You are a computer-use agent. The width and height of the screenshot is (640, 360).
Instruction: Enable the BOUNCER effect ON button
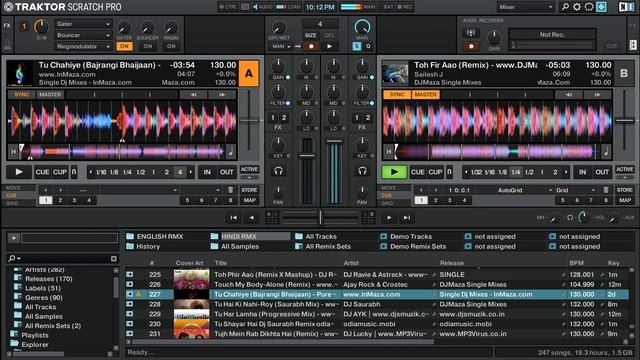[147, 46]
